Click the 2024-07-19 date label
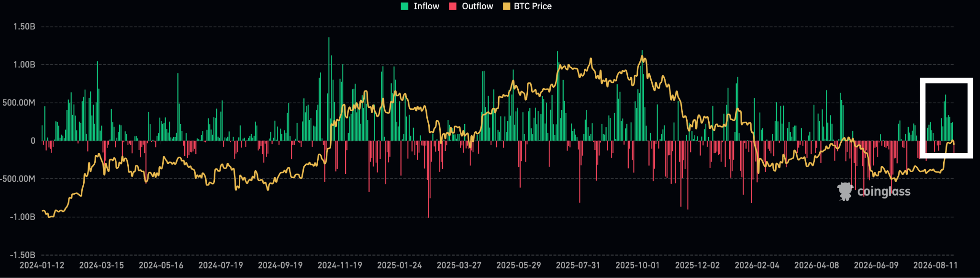Viewport: 980px width, 278px height. pyautogui.click(x=221, y=265)
